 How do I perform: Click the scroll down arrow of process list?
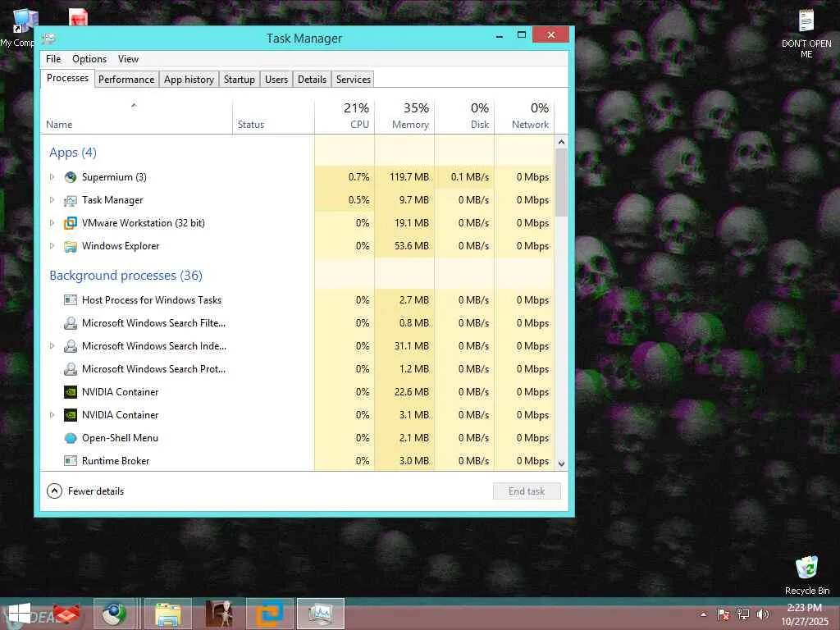point(561,464)
